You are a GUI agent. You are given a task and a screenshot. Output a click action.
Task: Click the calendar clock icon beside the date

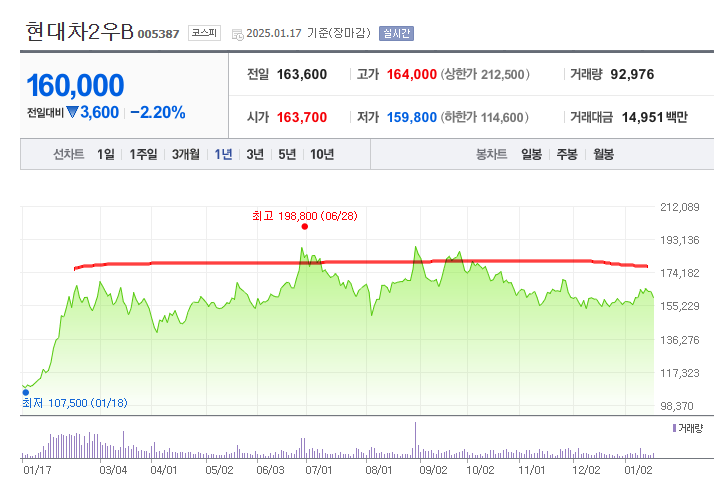tap(238, 35)
